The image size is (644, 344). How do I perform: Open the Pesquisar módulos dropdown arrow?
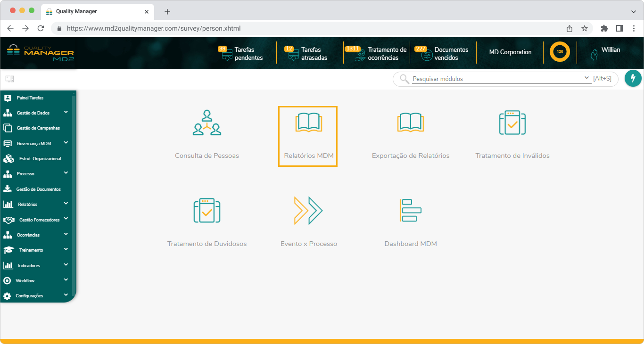[586, 77]
